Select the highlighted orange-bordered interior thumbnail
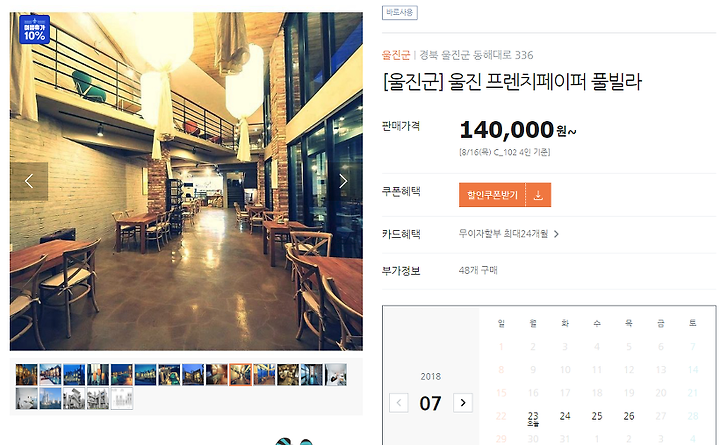This screenshot has height=445, width=720. click(x=241, y=375)
